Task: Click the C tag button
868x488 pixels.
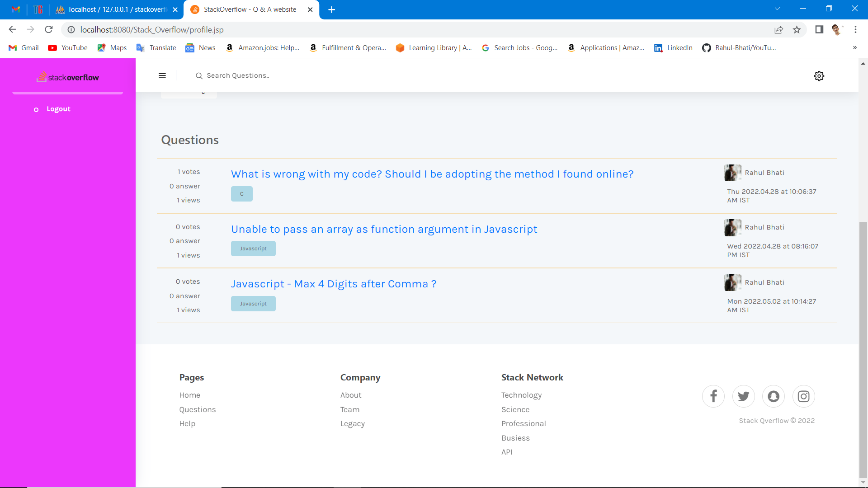Action: coord(241,194)
